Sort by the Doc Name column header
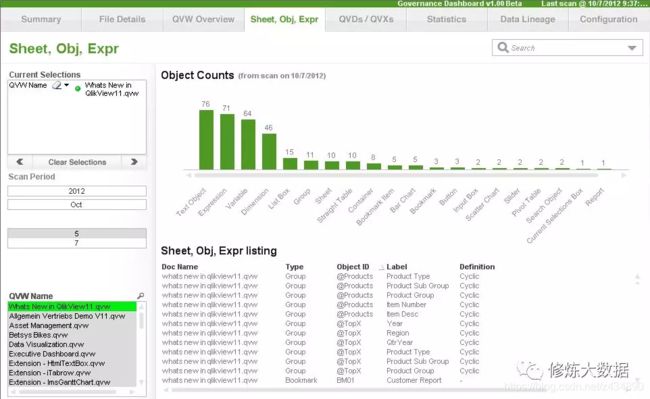The image size is (650, 399). point(179,267)
